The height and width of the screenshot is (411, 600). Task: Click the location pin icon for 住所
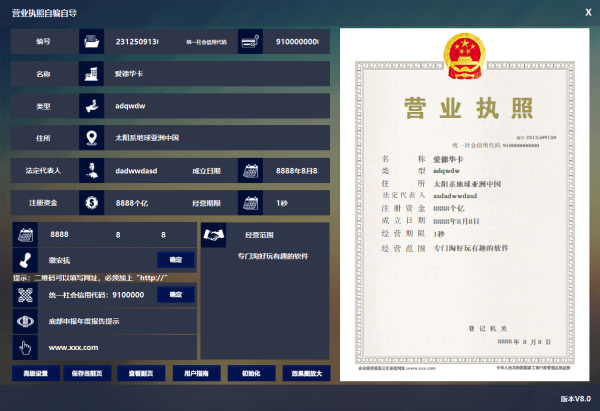click(91, 137)
